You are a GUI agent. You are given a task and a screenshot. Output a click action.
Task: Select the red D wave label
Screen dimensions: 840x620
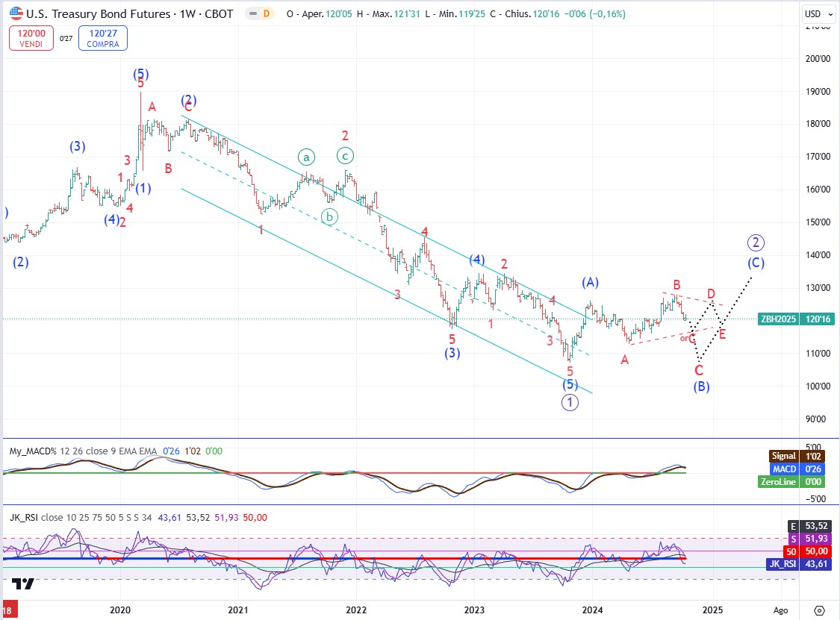point(711,293)
